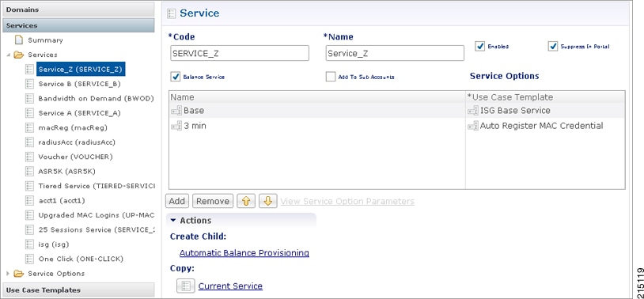Click the Copy Current Service icon
Screen dimensions: 644x299
pos(186,286)
